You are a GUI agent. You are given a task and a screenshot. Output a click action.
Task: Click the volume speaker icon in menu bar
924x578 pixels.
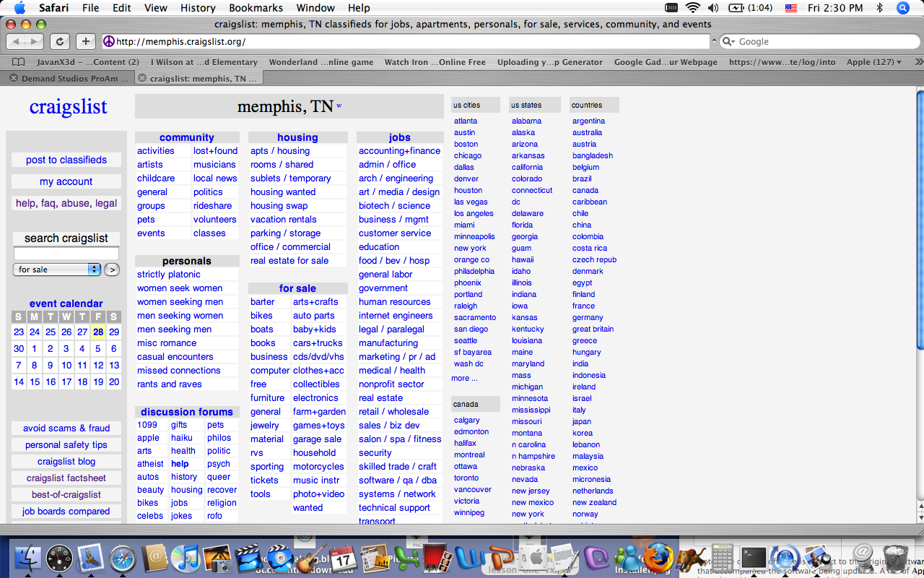click(x=713, y=8)
